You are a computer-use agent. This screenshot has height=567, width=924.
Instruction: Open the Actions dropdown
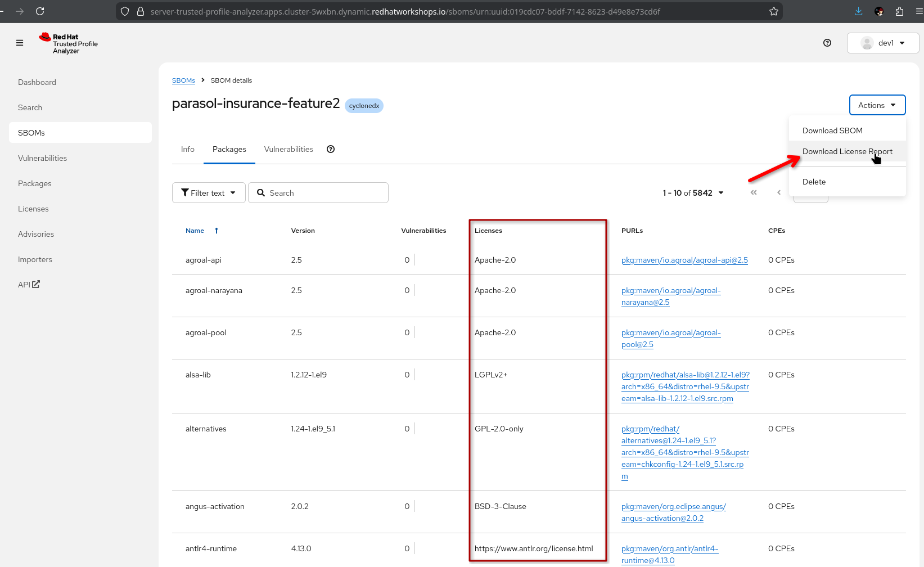tap(876, 105)
